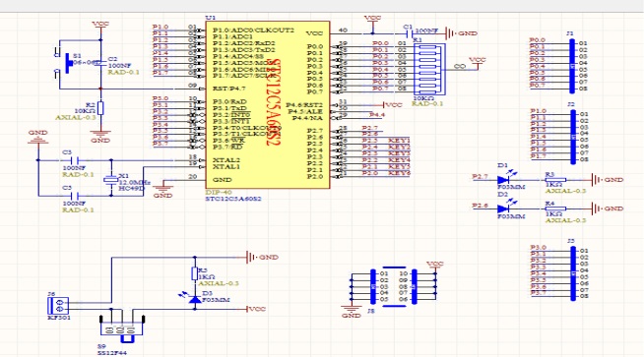Screen dimensions: 644x357
Task: Click the KF301 terminal block J6
Action: coord(58,306)
